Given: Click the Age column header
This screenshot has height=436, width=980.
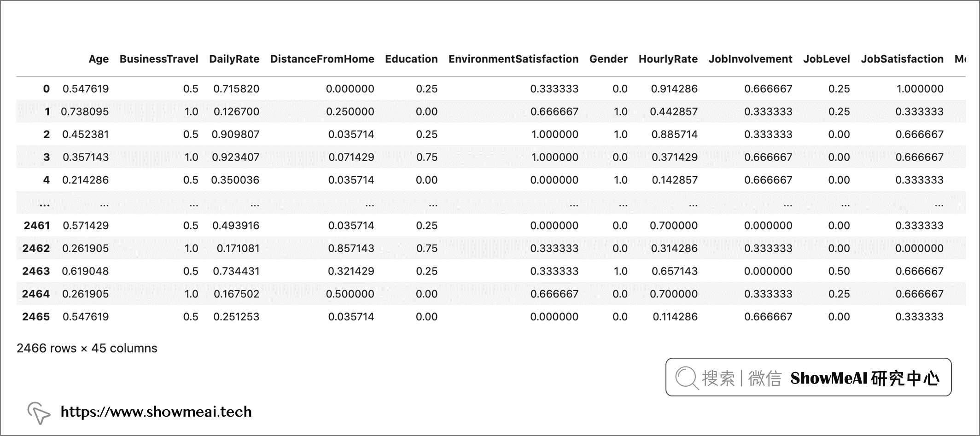Looking at the screenshot, I should pos(99,59).
